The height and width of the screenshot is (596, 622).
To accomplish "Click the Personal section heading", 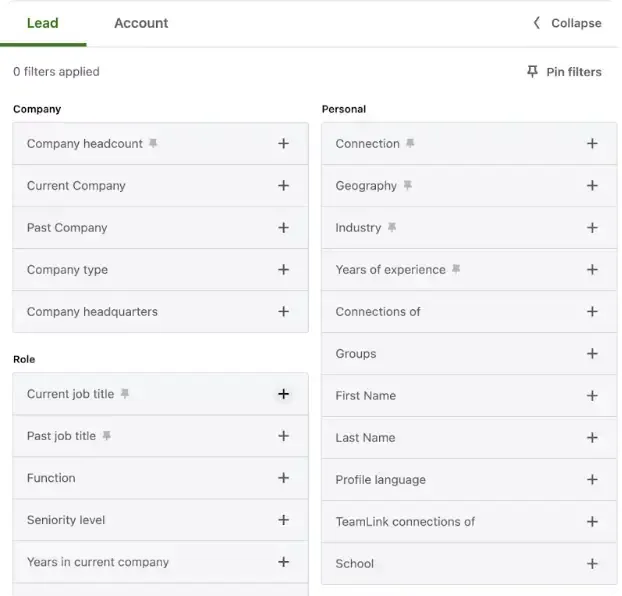I will pyautogui.click(x=344, y=109).
